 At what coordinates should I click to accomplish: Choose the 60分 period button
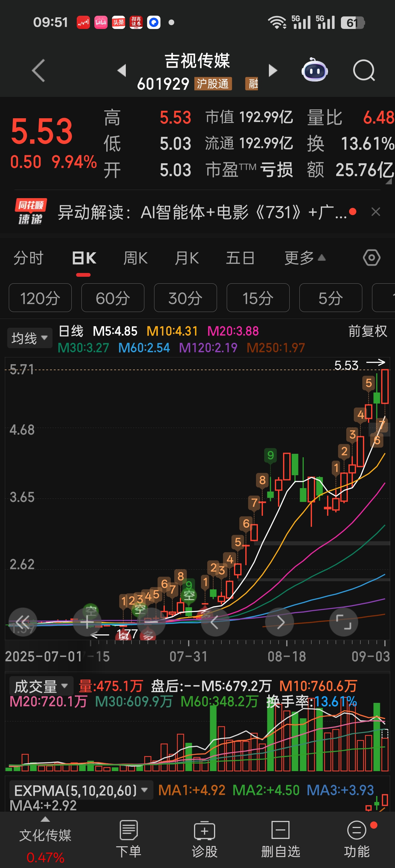pyautogui.click(x=113, y=298)
